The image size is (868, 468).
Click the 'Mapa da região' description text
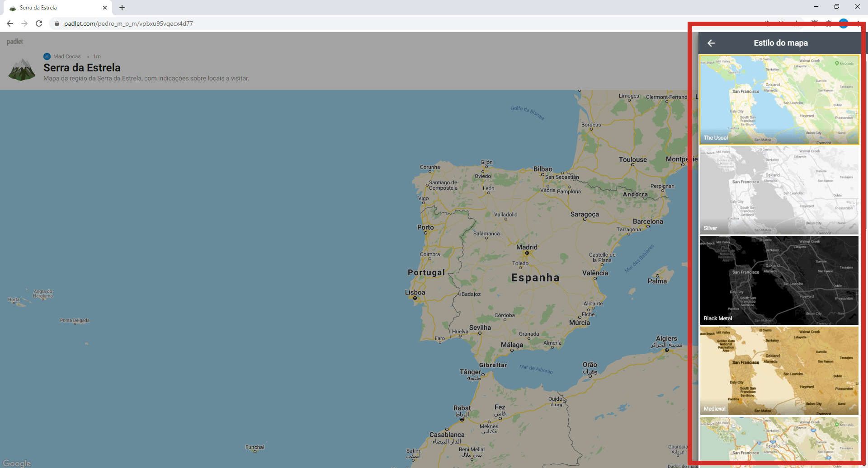146,79
